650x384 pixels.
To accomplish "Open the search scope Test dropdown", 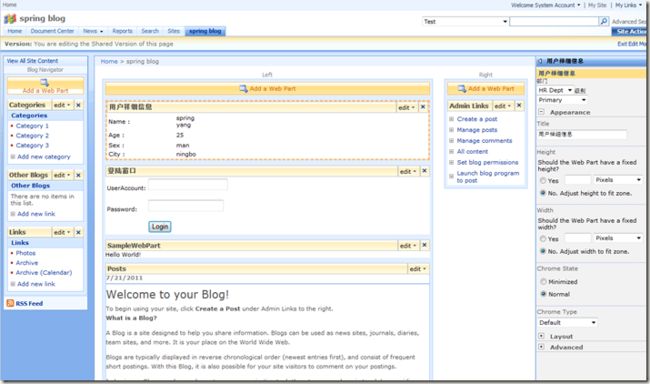I will [465, 22].
